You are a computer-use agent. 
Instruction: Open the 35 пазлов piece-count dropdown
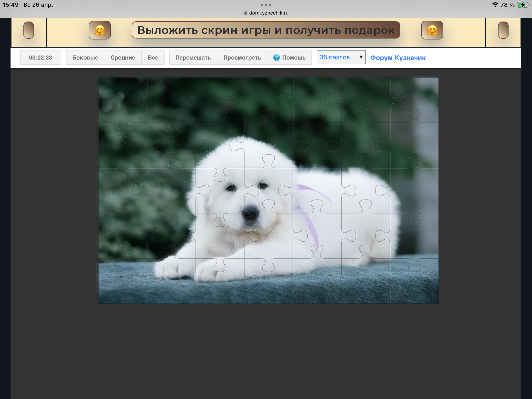click(x=337, y=57)
